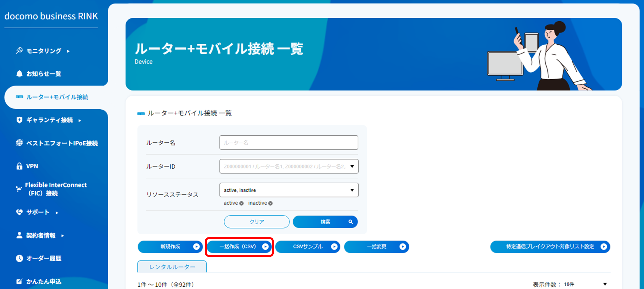This screenshot has width=644, height=289.
Task: Click the shield icon for ギャランティ接続
Action: tap(19, 120)
